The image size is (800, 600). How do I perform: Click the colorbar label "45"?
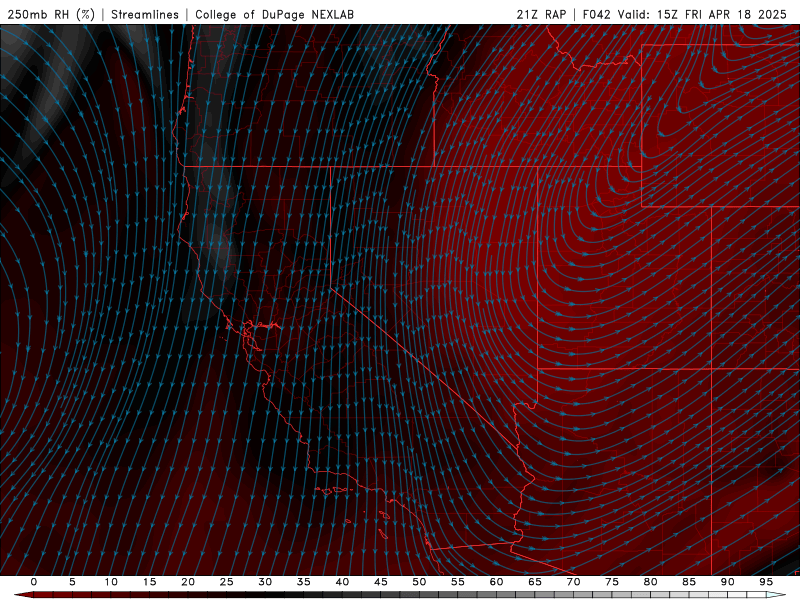pos(381,582)
